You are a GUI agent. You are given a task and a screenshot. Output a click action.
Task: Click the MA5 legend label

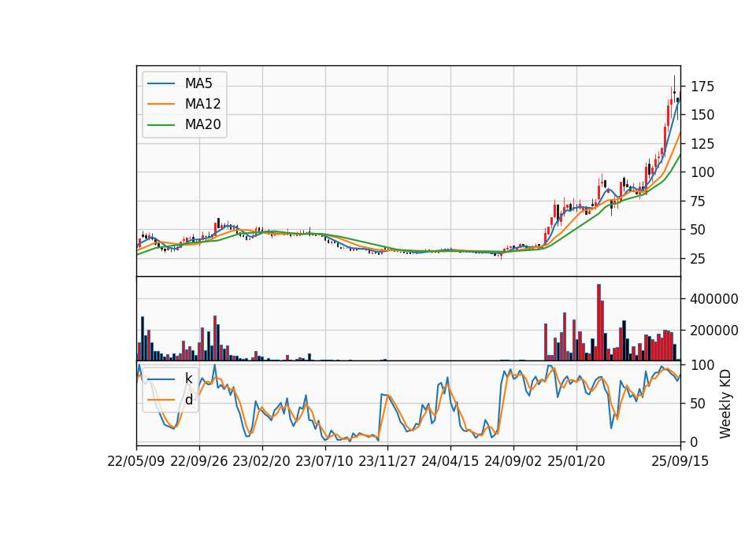tap(198, 83)
